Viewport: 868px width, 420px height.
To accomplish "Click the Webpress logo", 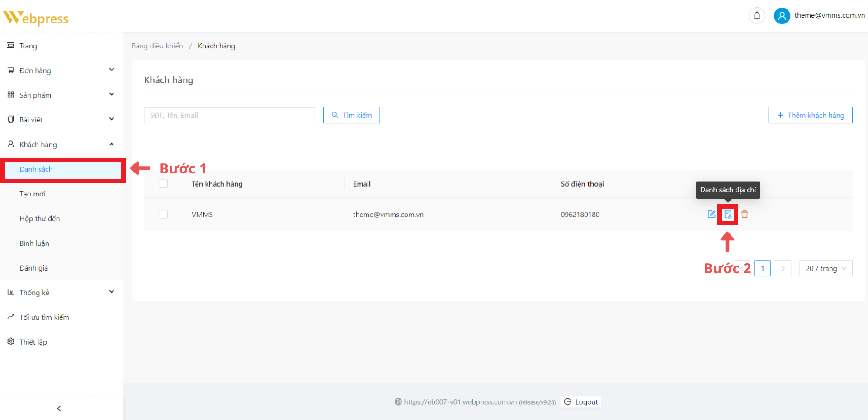I will (36, 18).
